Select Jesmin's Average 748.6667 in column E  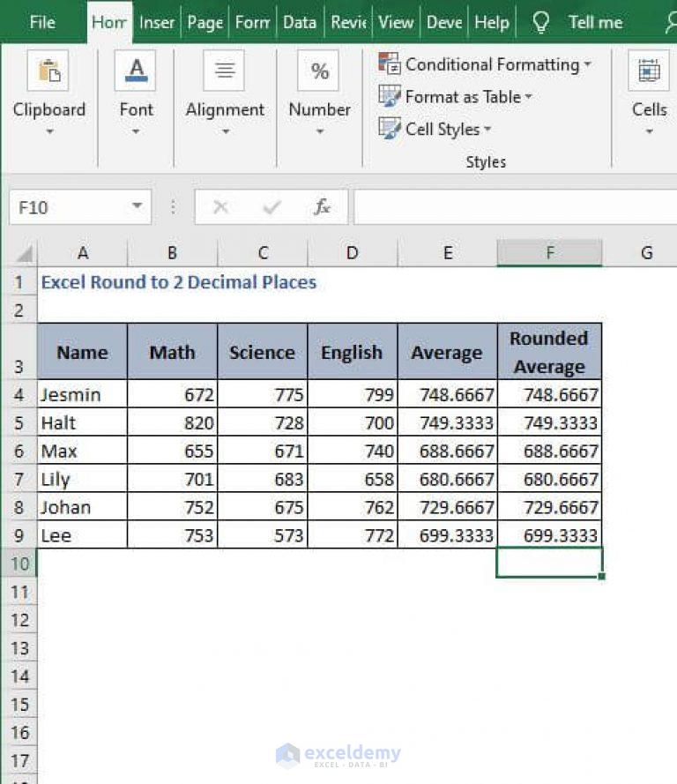click(448, 394)
